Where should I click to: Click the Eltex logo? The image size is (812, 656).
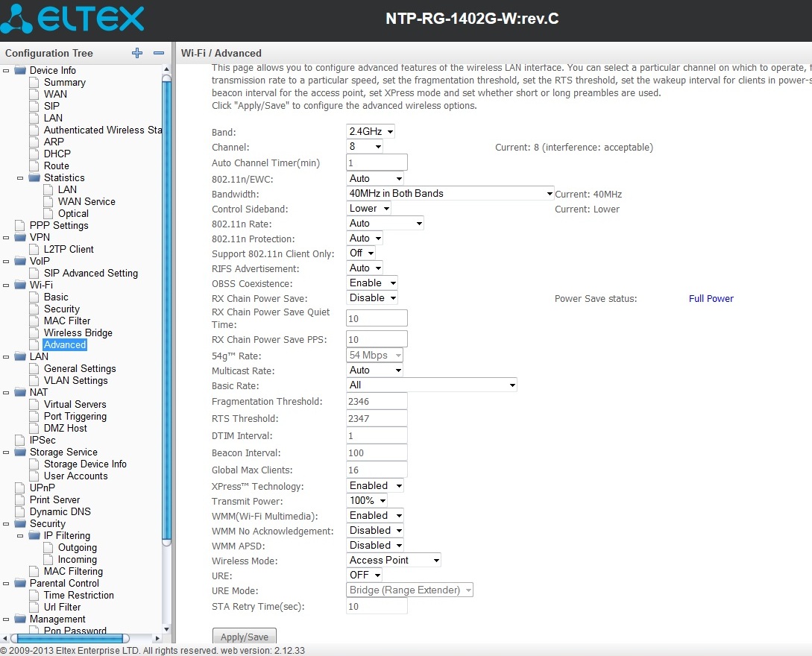[x=72, y=19]
